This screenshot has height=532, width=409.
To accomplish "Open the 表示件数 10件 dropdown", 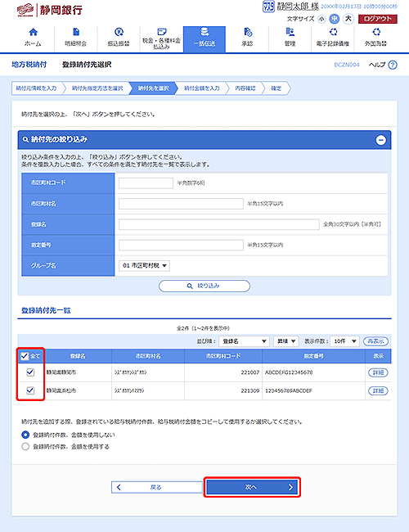I will click(x=344, y=341).
